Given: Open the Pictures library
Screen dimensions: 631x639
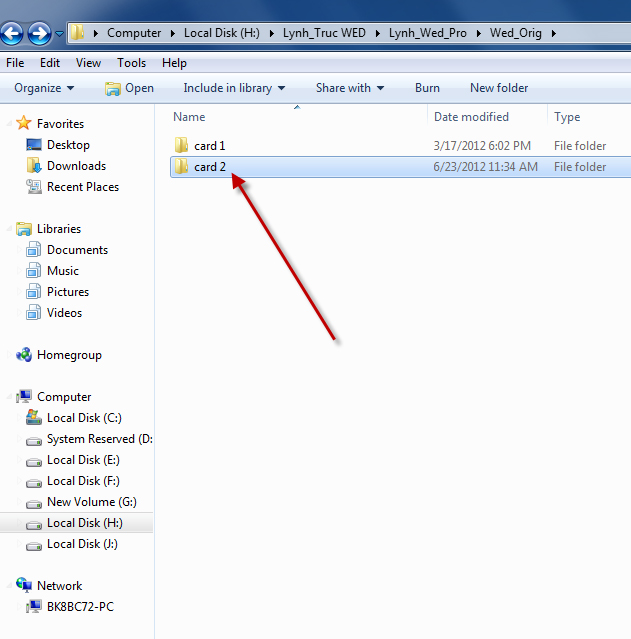Looking at the screenshot, I should 68,292.
